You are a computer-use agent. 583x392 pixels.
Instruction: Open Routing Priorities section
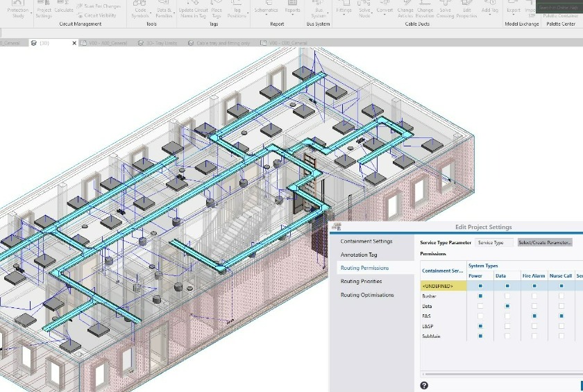pyautogui.click(x=361, y=281)
